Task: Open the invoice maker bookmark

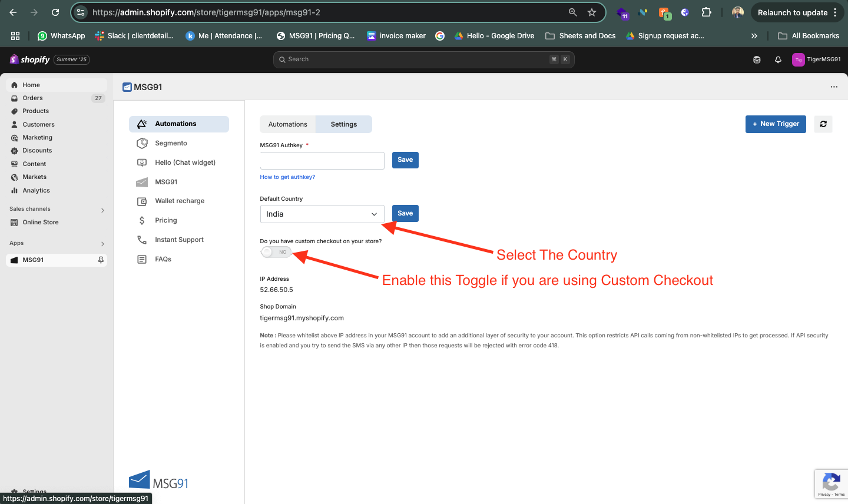Action: tap(396, 36)
